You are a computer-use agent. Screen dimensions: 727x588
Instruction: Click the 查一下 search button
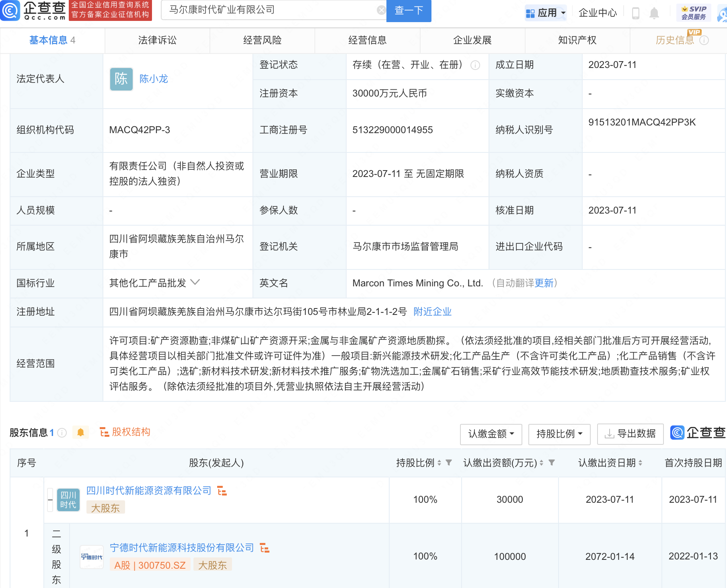[409, 11]
